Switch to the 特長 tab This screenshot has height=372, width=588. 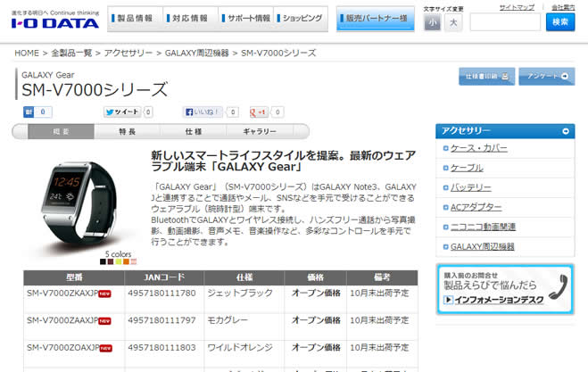click(x=127, y=132)
